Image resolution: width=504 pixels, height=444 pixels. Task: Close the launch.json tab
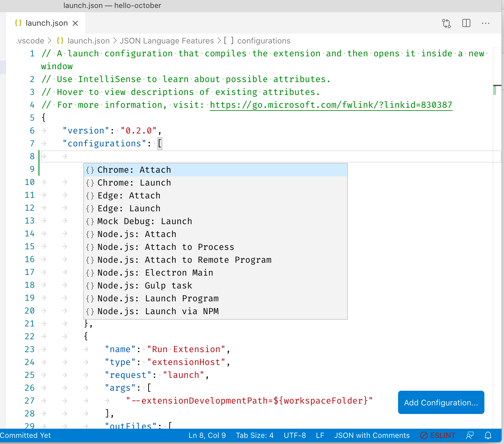pyautogui.click(x=75, y=23)
